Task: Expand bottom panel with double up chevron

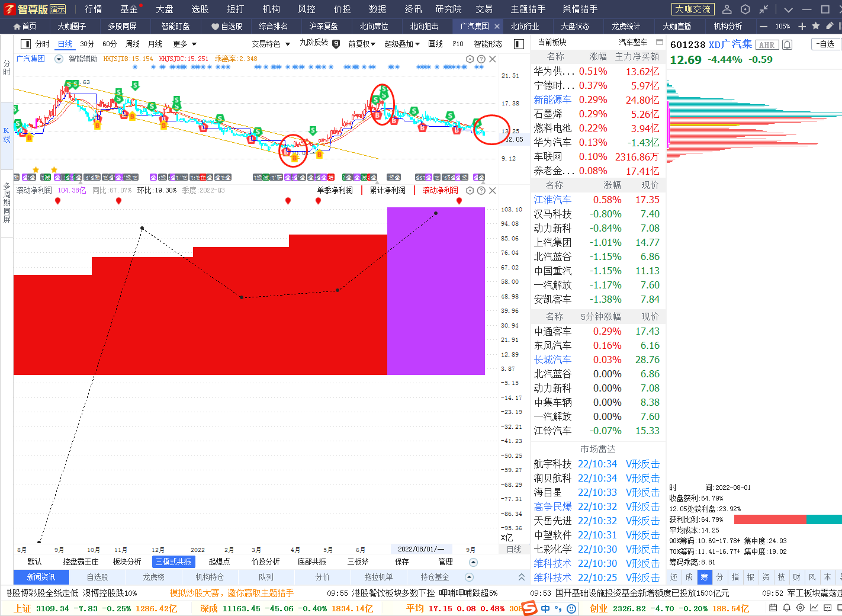Action: point(521,577)
